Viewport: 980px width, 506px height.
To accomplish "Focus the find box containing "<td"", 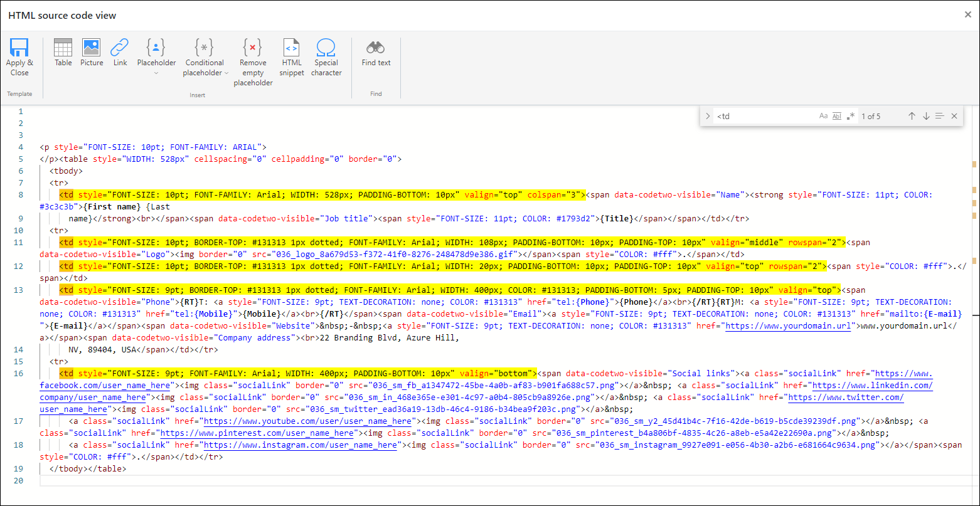I will pos(765,116).
